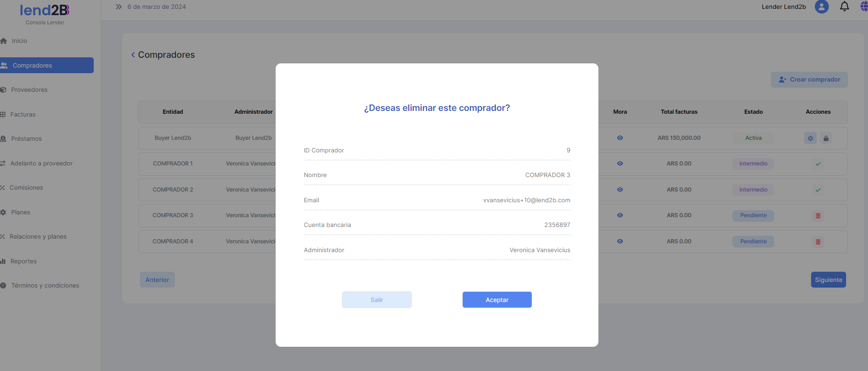
Task: Show COMPRADOR 4 details with eye icon
Action: click(620, 241)
